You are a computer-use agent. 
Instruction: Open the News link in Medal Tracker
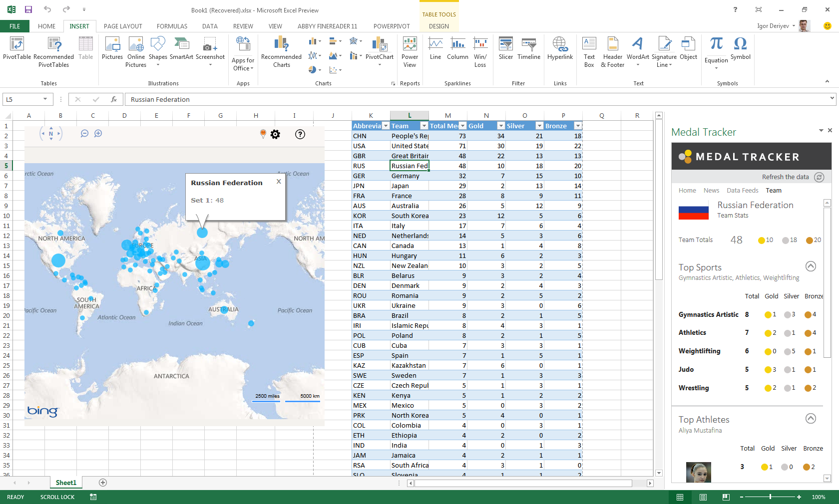tap(711, 191)
